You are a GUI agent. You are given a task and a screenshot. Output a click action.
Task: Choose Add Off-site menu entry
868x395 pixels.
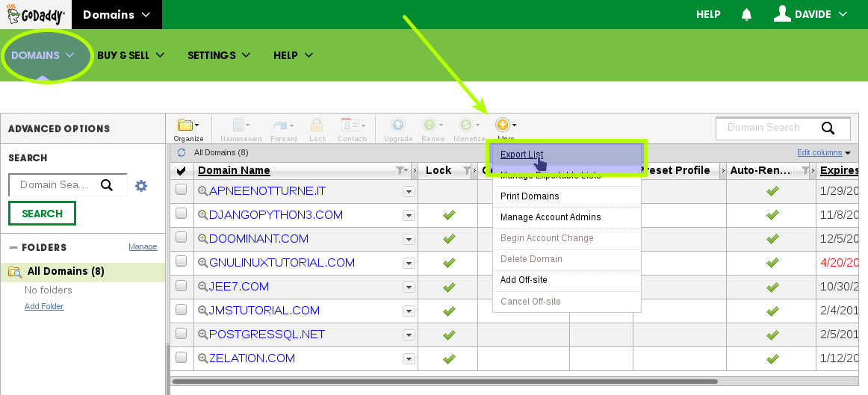567,280
